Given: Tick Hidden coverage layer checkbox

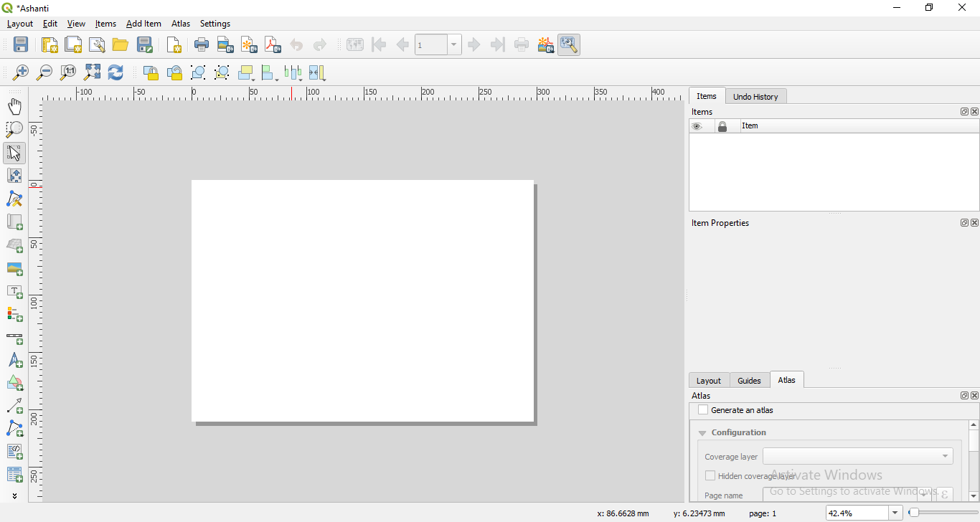Looking at the screenshot, I should click(x=710, y=475).
